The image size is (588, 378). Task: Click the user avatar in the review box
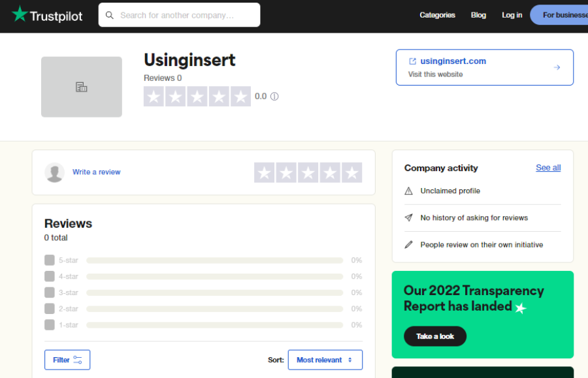(x=54, y=172)
